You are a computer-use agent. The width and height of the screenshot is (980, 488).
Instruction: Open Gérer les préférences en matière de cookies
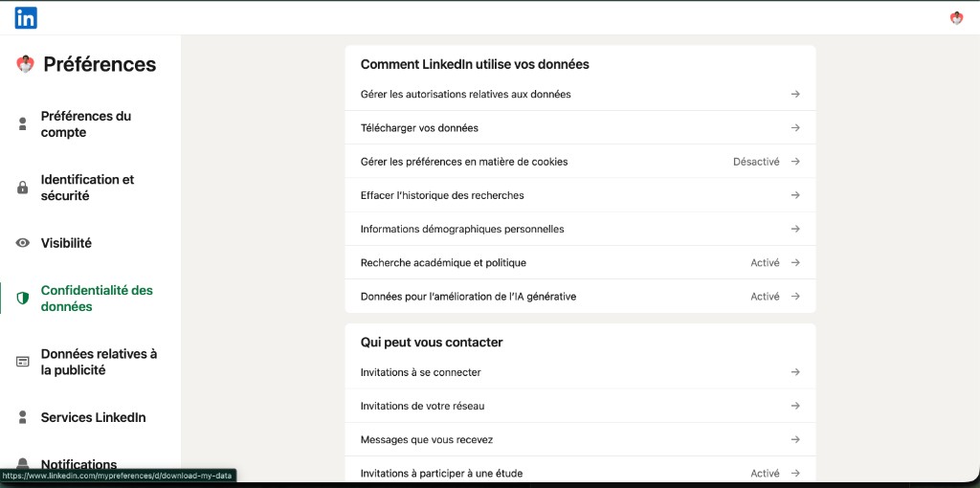point(580,162)
